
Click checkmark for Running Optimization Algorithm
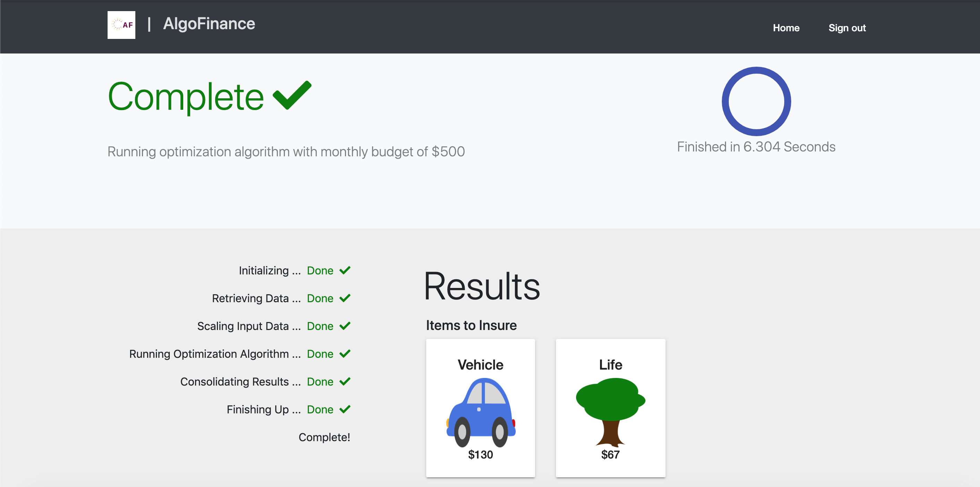point(345,354)
